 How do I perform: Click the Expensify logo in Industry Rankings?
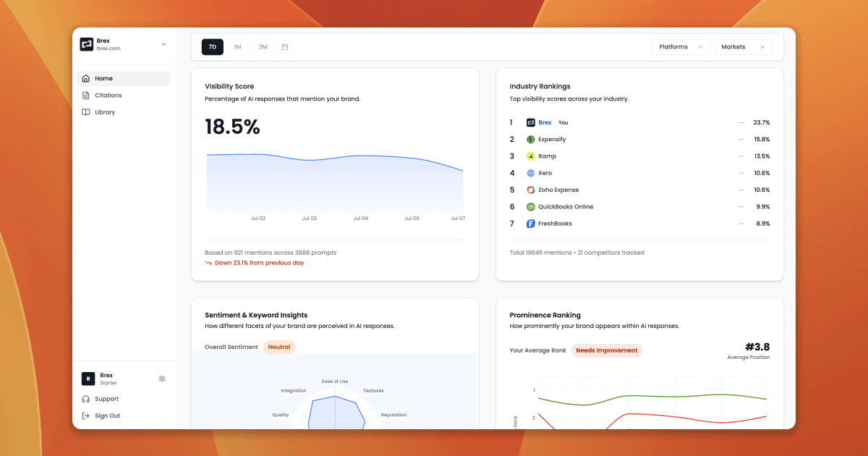(x=531, y=140)
